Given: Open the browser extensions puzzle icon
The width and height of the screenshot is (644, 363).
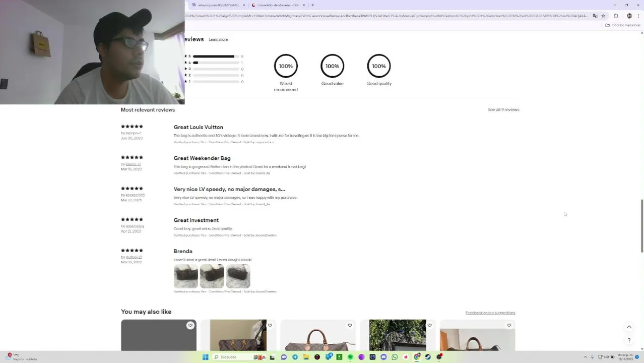Looking at the screenshot, I should [x=616, y=16].
